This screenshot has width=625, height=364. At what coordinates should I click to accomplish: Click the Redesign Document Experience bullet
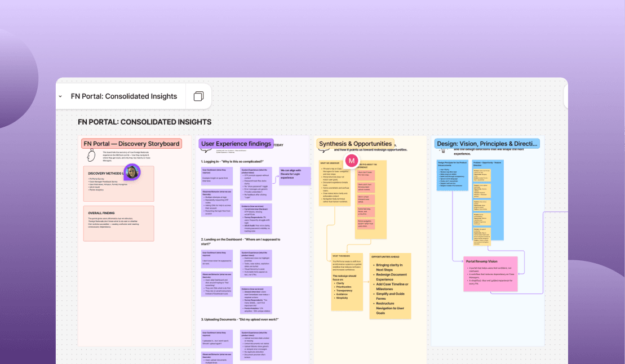(391, 277)
